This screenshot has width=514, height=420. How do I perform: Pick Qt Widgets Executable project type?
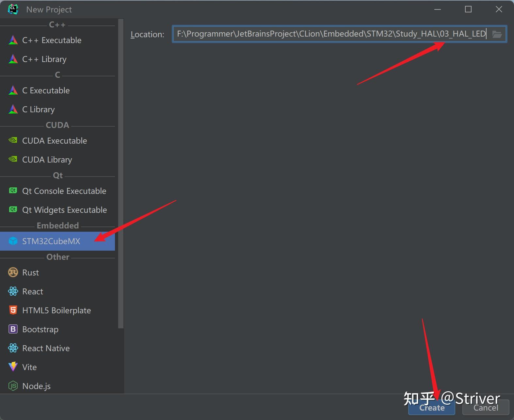57,210
